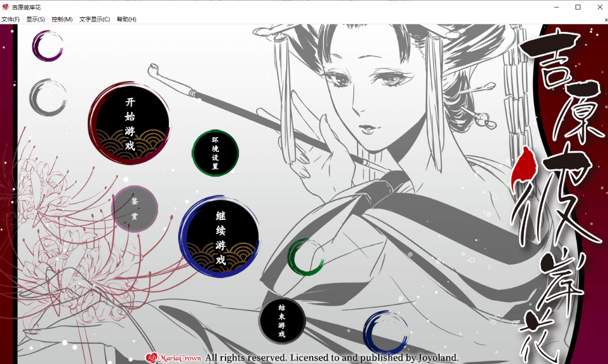Maximize the 吉原彼岸花 window
Image resolution: width=608 pixels, height=364 pixels.
tap(578, 7)
